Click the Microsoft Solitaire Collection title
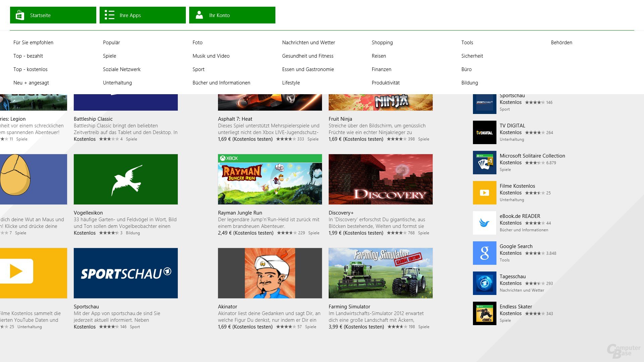This screenshot has width=644, height=362. click(532, 156)
